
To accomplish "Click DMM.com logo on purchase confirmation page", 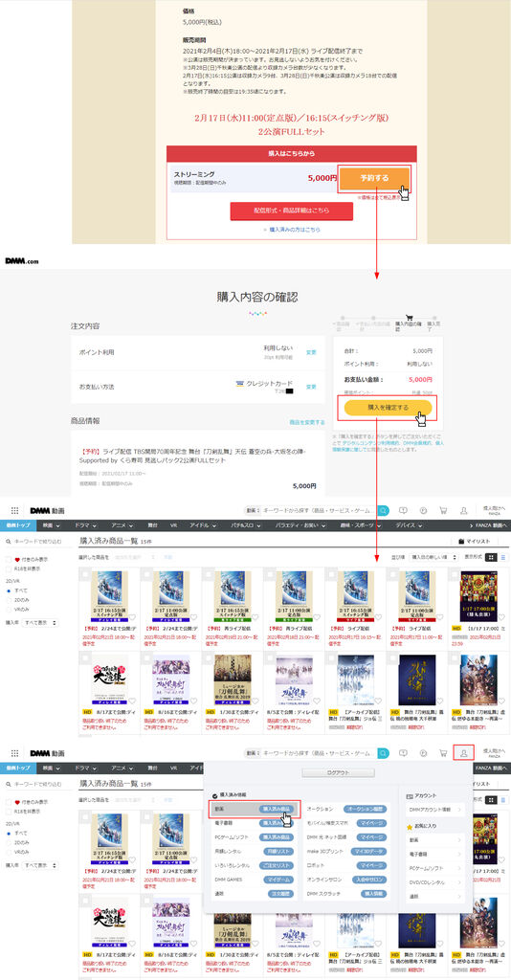I will 22,260.
